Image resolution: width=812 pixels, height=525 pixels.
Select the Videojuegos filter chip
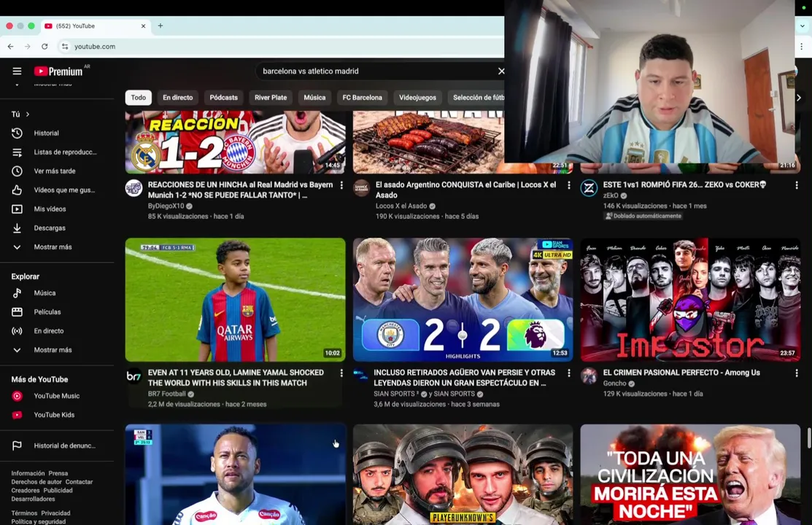(x=417, y=97)
